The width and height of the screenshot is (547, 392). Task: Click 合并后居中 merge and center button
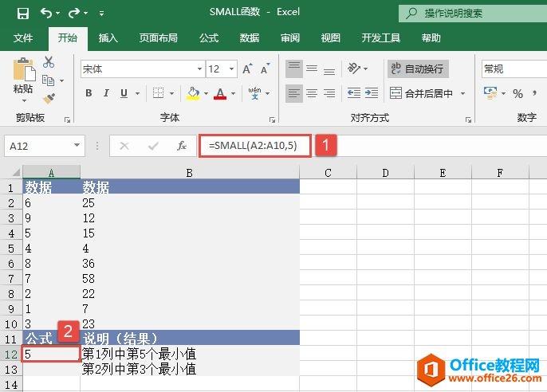tap(423, 93)
